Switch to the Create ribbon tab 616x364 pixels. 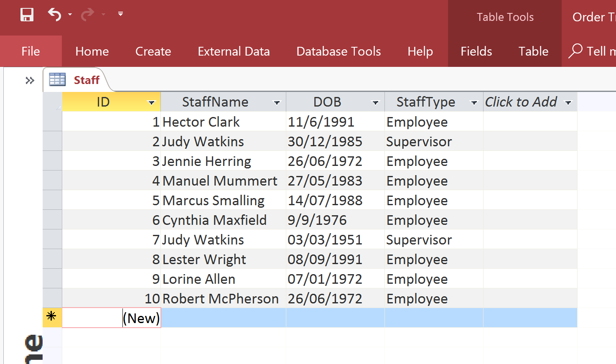pyautogui.click(x=153, y=51)
